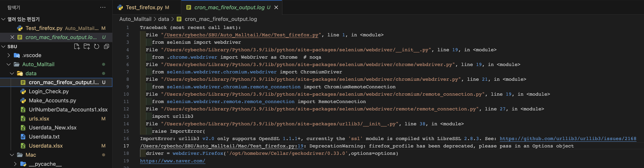This screenshot has height=168, width=644.
Task: Click the urllib3 GitHub issues link
Action: [x=568, y=139]
